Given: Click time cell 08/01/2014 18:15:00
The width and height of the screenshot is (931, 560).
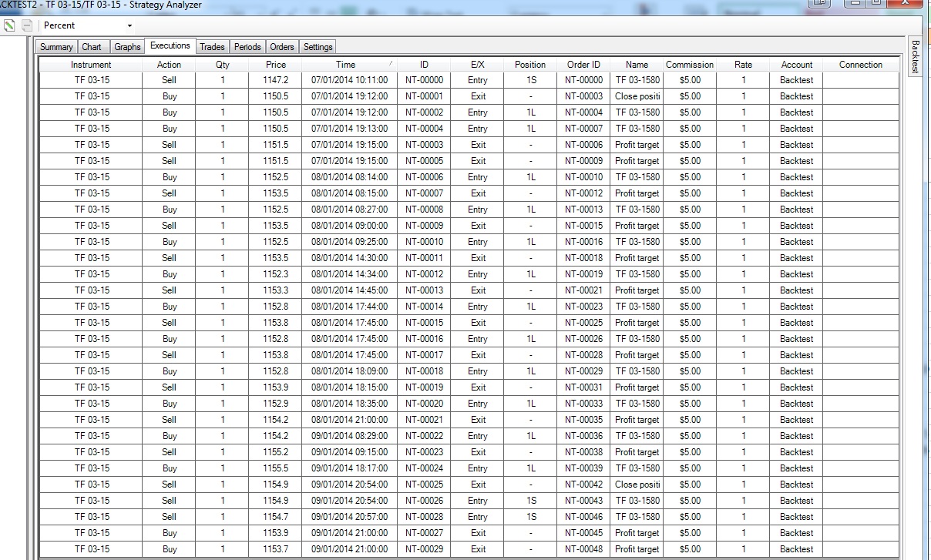Looking at the screenshot, I should click(x=350, y=387).
